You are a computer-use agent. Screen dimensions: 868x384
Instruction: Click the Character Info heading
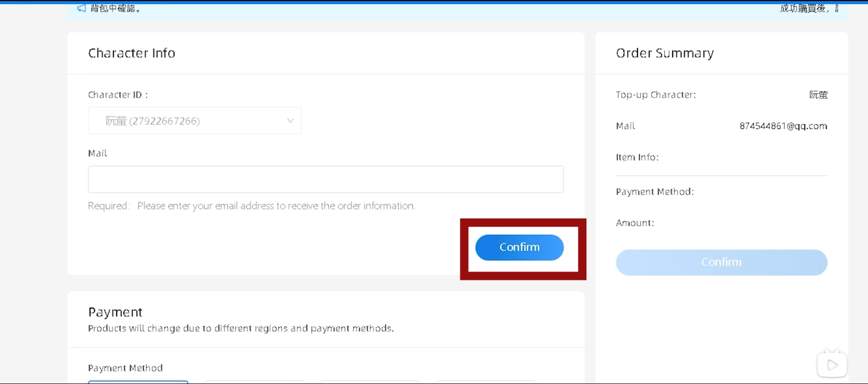click(132, 53)
